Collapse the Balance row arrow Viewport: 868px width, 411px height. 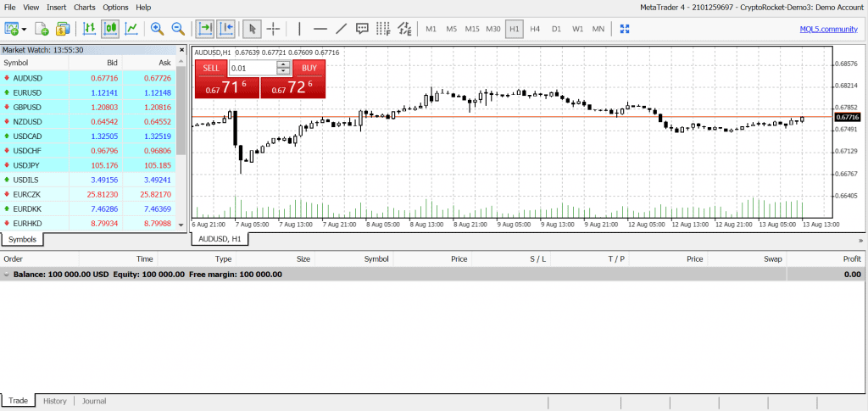point(6,274)
